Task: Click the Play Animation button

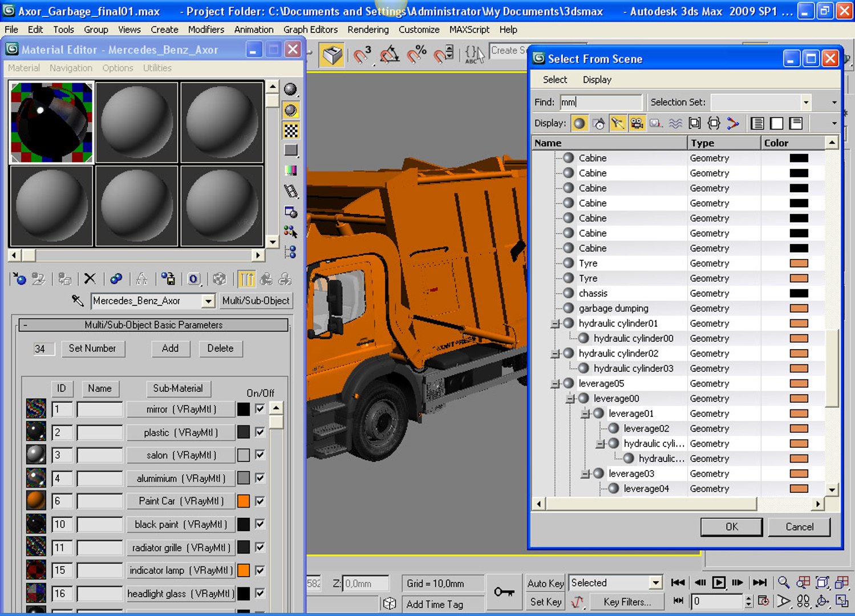Action: (719, 583)
